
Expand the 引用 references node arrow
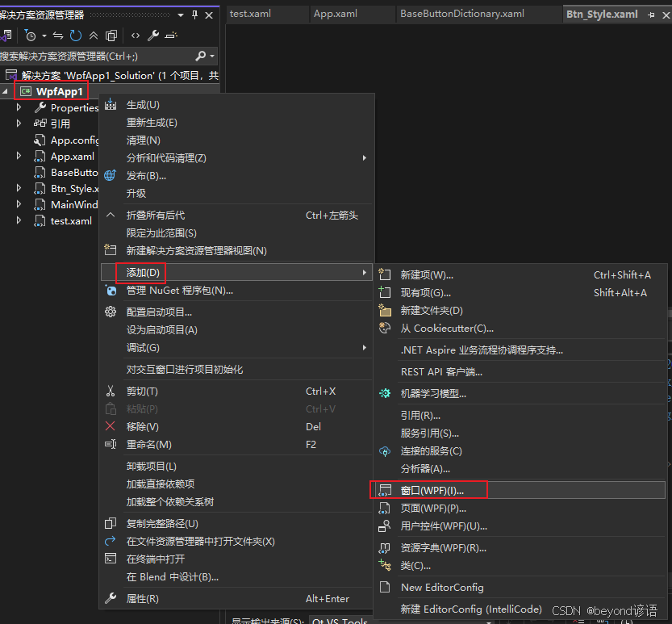pos(19,124)
